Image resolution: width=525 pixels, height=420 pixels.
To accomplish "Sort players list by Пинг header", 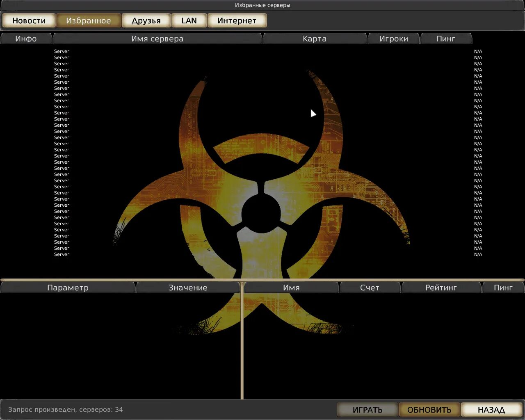I will pyautogui.click(x=503, y=288).
